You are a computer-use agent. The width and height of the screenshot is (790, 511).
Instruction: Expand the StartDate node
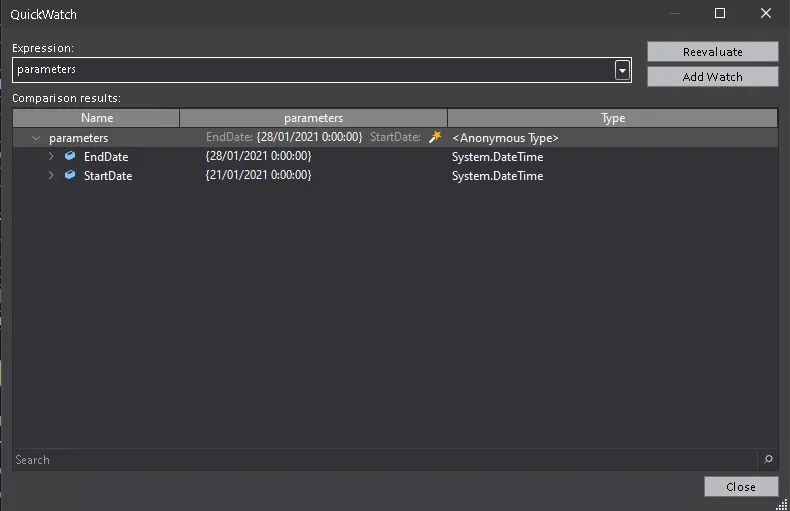point(52,176)
